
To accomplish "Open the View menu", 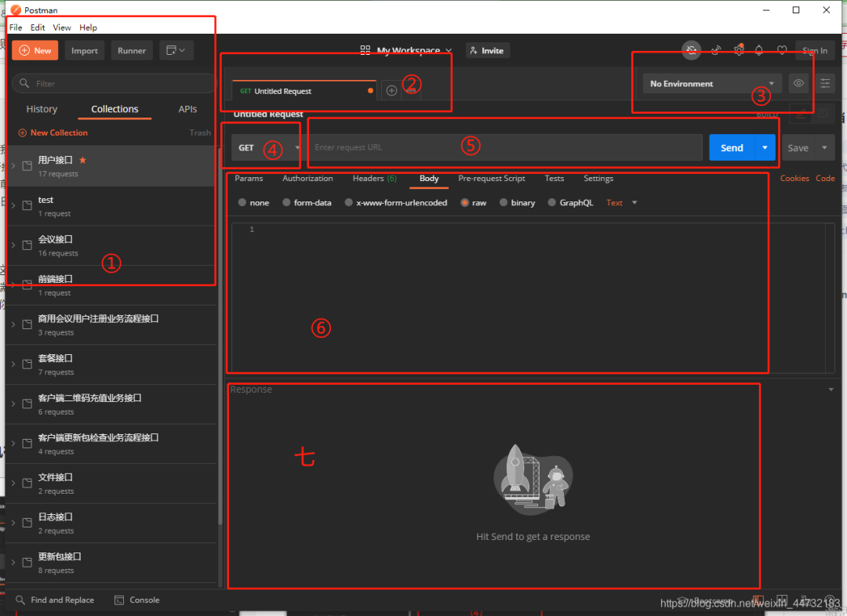I will click(62, 27).
